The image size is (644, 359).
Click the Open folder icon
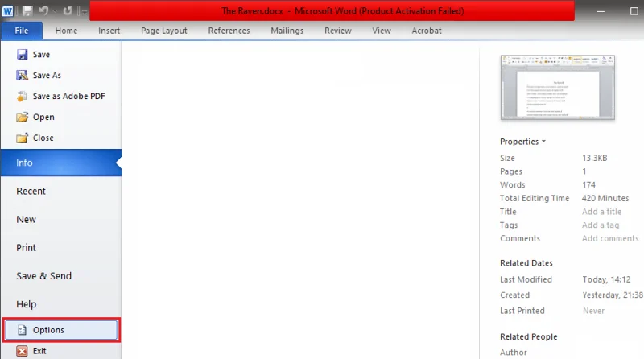tap(23, 117)
